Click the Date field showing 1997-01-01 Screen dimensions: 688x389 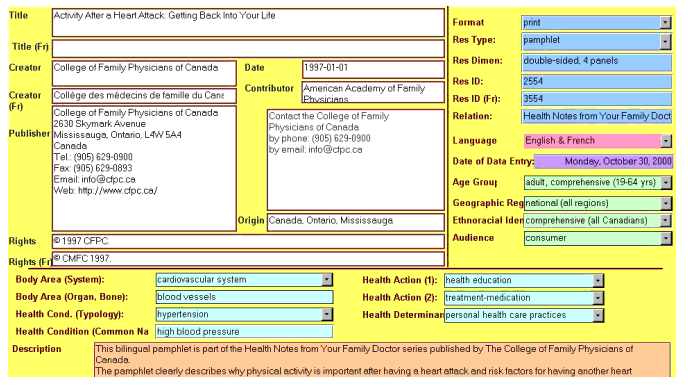373,69
